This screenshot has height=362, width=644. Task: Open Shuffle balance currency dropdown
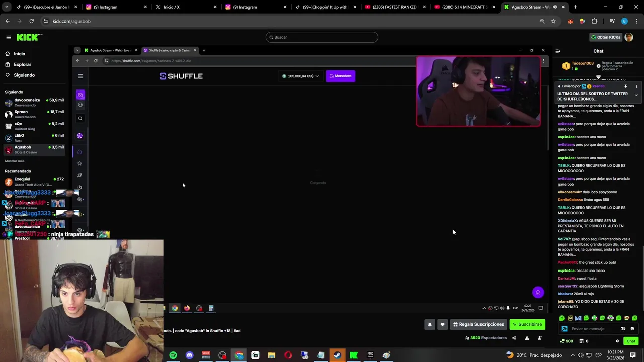coord(300,76)
